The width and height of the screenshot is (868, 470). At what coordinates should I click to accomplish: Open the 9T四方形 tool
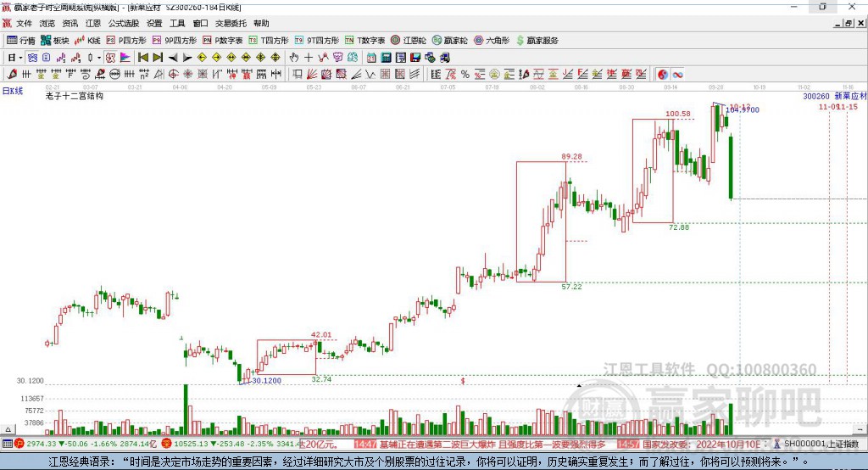pos(317,41)
